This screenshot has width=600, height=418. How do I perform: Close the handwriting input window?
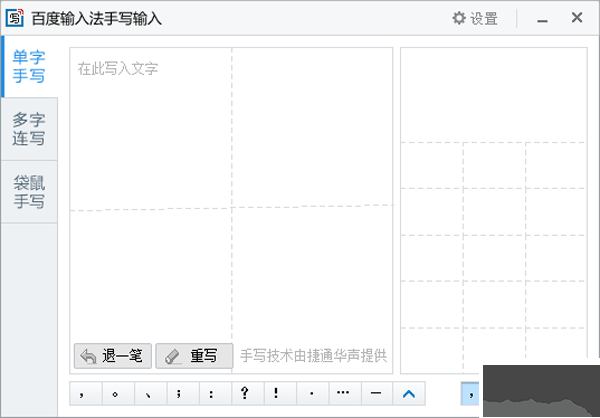coord(577,18)
